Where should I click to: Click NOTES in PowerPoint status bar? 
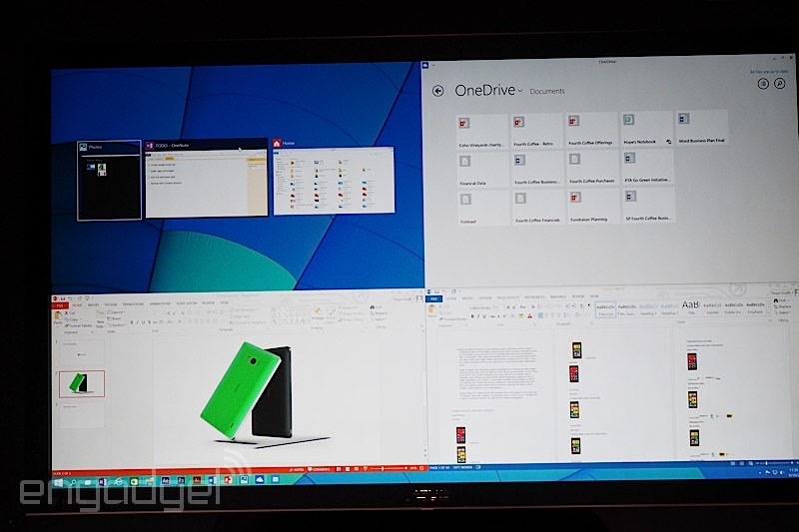tap(296, 469)
